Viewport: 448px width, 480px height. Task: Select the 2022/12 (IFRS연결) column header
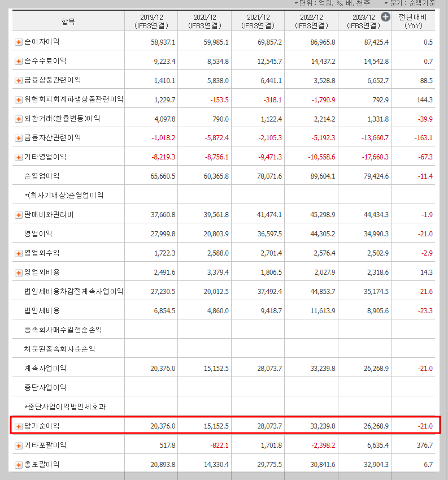(x=311, y=21)
